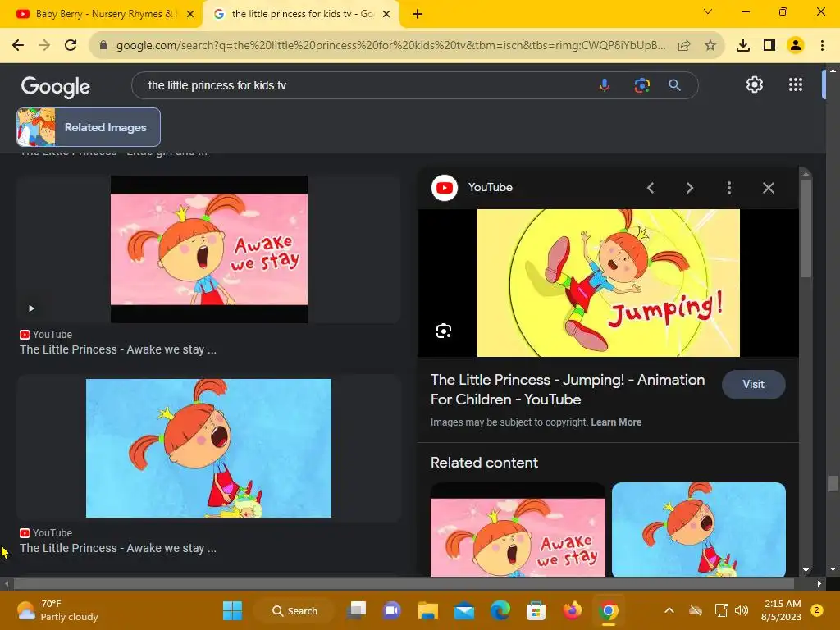Close the Baby Berry tab
840x630 pixels.
click(x=190, y=14)
